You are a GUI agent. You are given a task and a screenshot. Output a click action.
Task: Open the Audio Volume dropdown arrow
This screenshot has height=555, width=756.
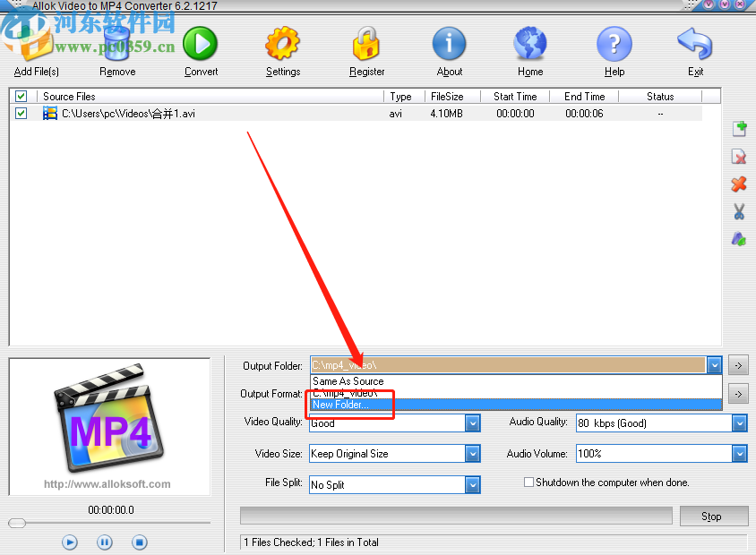click(740, 454)
